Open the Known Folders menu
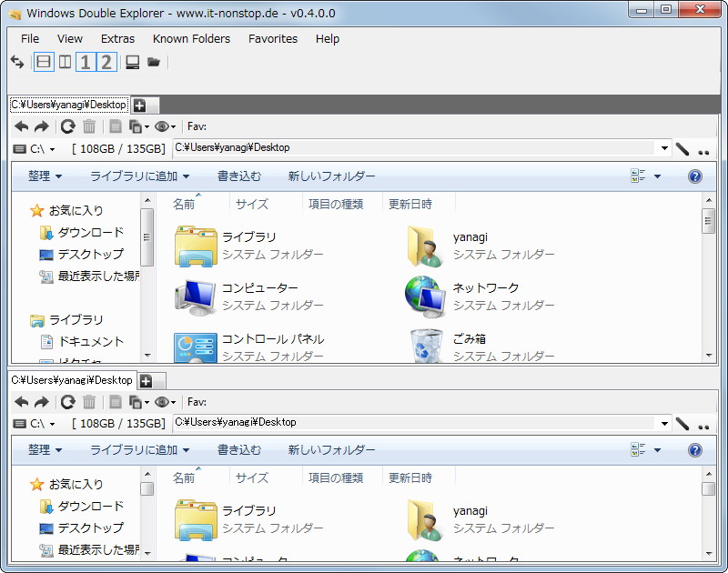The image size is (728, 573). tap(191, 39)
